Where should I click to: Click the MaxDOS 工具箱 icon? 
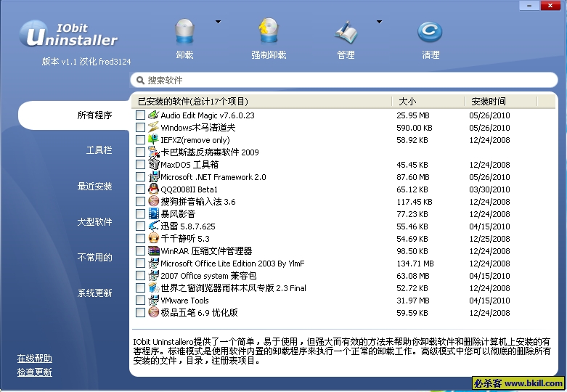point(154,164)
